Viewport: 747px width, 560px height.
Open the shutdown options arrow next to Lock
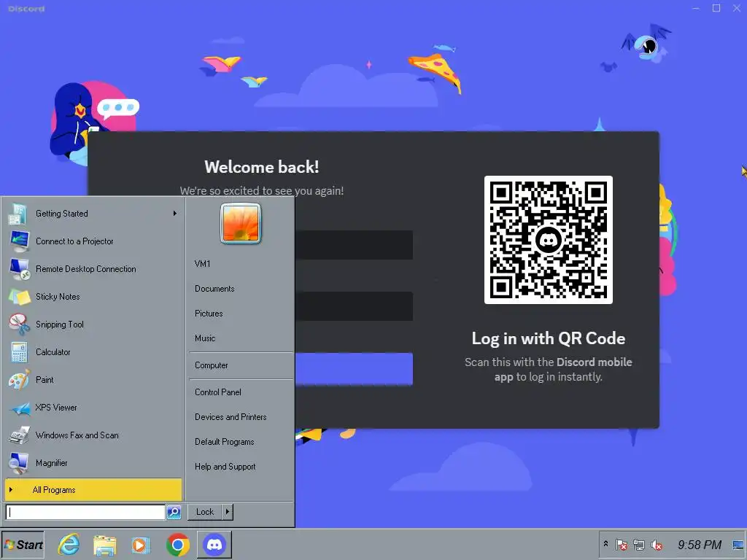(228, 512)
